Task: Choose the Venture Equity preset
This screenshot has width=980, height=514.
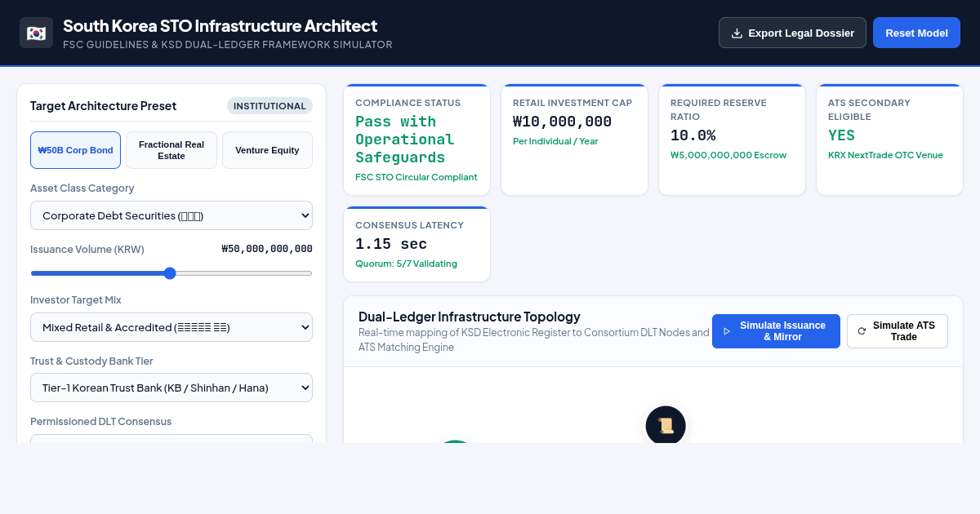Action: pyautogui.click(x=267, y=150)
